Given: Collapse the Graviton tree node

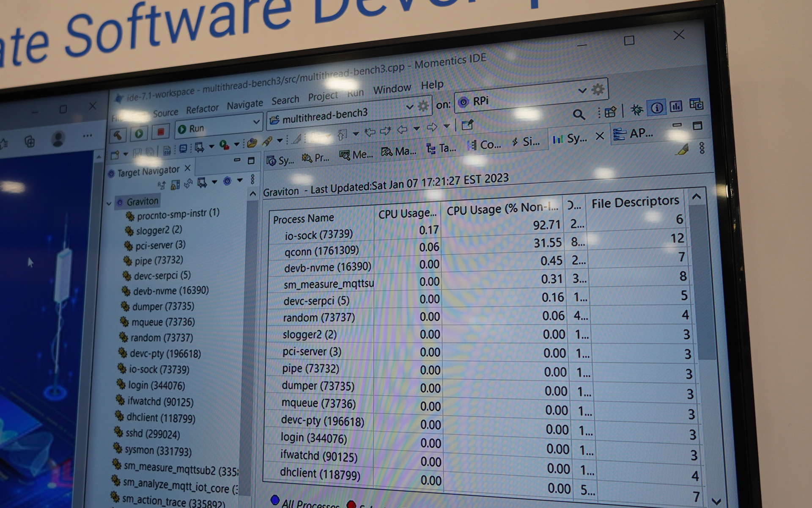Looking at the screenshot, I should point(109,204).
